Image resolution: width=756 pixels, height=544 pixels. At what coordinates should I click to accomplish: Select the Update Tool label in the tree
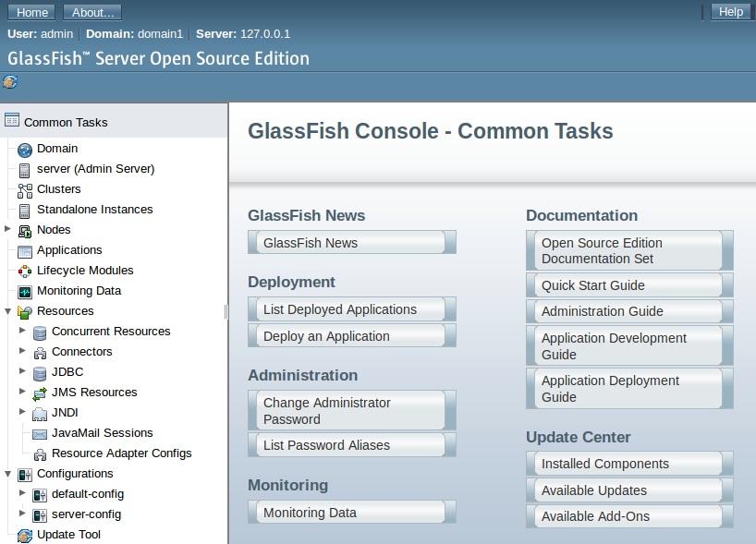coord(68,535)
